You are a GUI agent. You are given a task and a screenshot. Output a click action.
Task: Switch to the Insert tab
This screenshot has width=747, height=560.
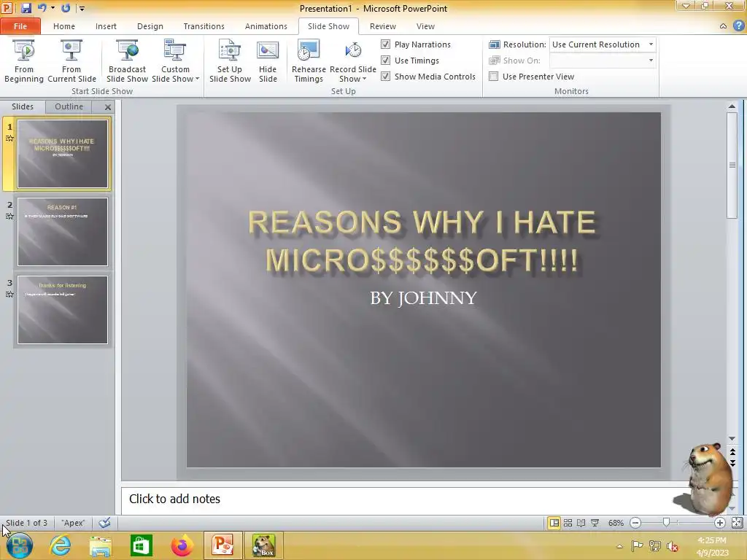106,26
